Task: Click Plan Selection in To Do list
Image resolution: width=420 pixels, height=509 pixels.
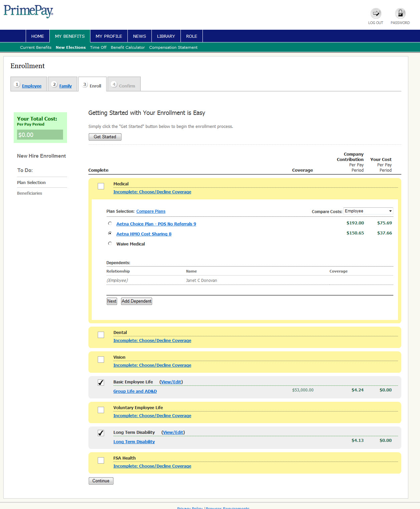Action: (x=31, y=183)
